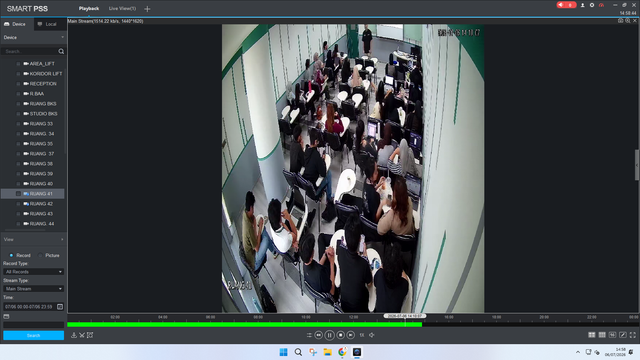Activate the scissors clip tool
This screenshot has height=360, width=640.
click(x=82, y=335)
